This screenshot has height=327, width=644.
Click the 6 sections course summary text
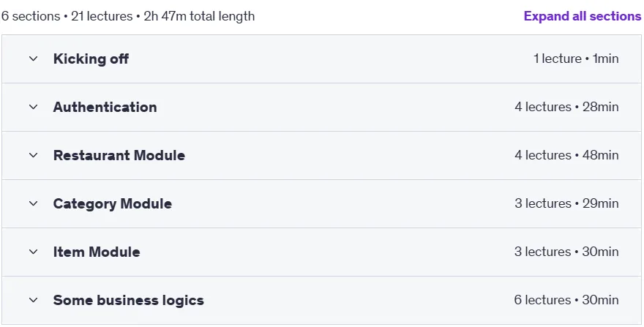pyautogui.click(x=128, y=16)
